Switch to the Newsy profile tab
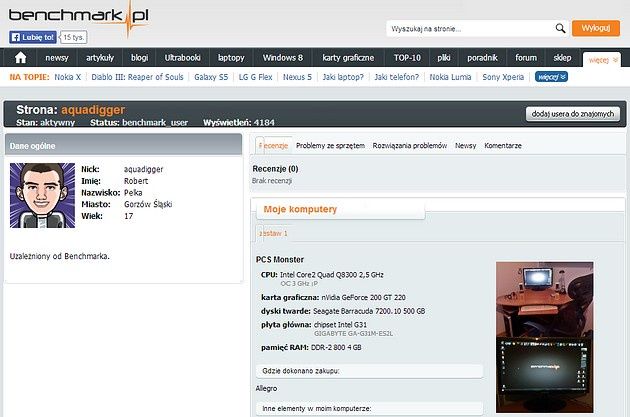Screen dimensions: 630x417 465,145
